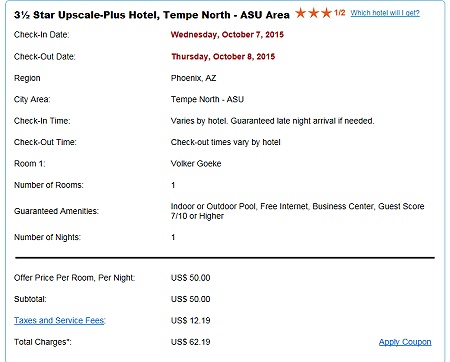450x362 pixels.
Task: Click the Apply Coupon link
Action: pyautogui.click(x=405, y=342)
